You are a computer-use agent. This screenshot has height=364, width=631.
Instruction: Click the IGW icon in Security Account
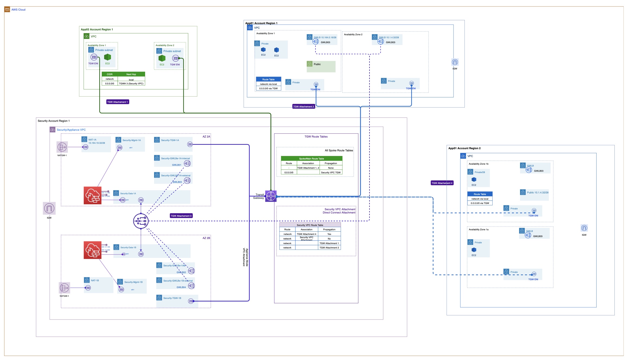49,208
